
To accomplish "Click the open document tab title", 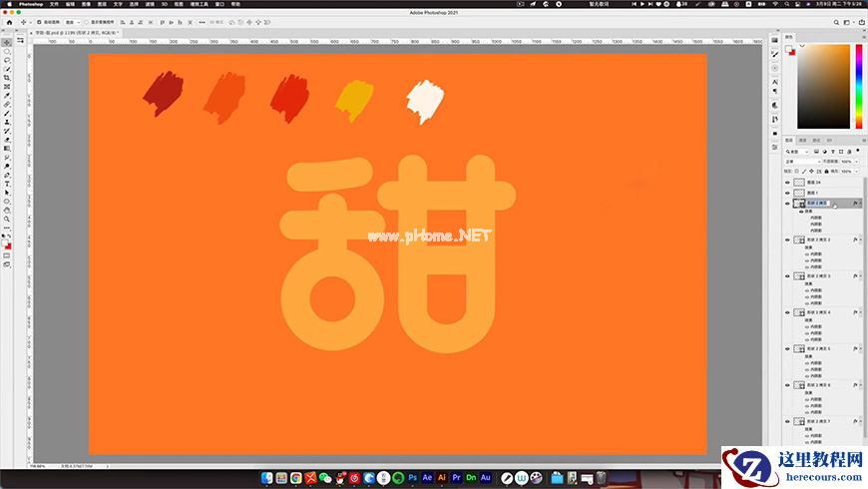I will (77, 33).
